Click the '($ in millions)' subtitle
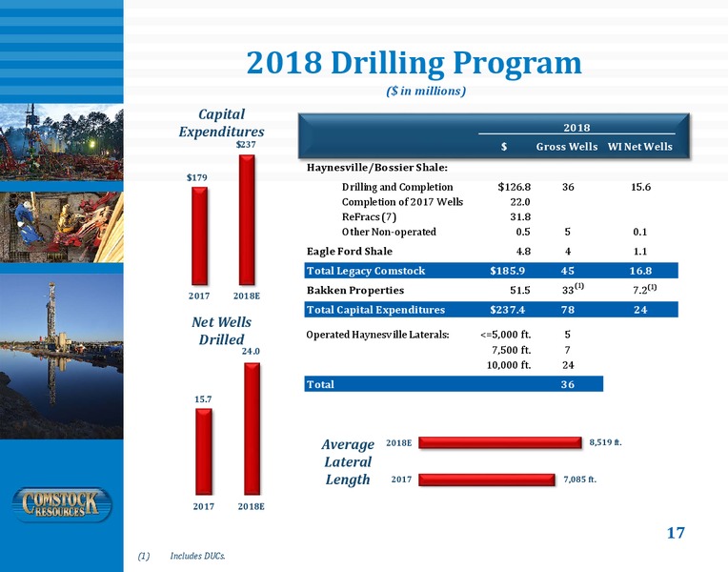Screen dimensions: 728x572 pos(426,91)
